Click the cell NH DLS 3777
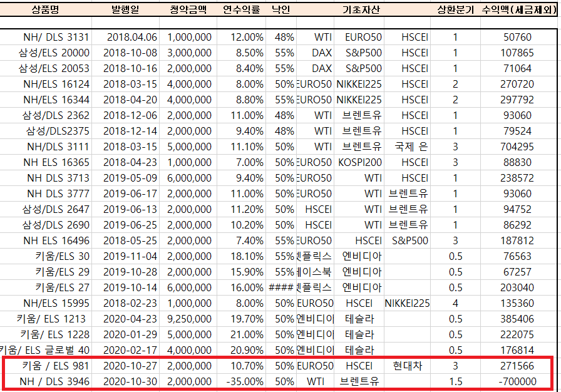The height and width of the screenshot is (392, 561). (46, 194)
